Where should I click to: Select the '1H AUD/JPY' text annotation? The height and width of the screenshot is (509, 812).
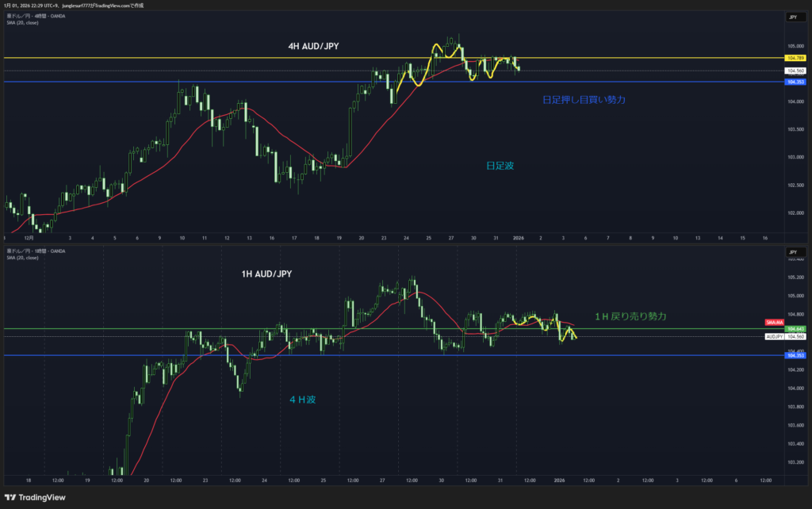tap(269, 274)
